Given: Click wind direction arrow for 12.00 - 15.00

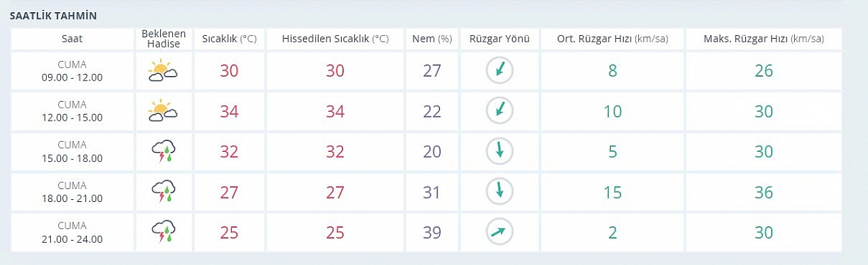Looking at the screenshot, I should [x=500, y=110].
